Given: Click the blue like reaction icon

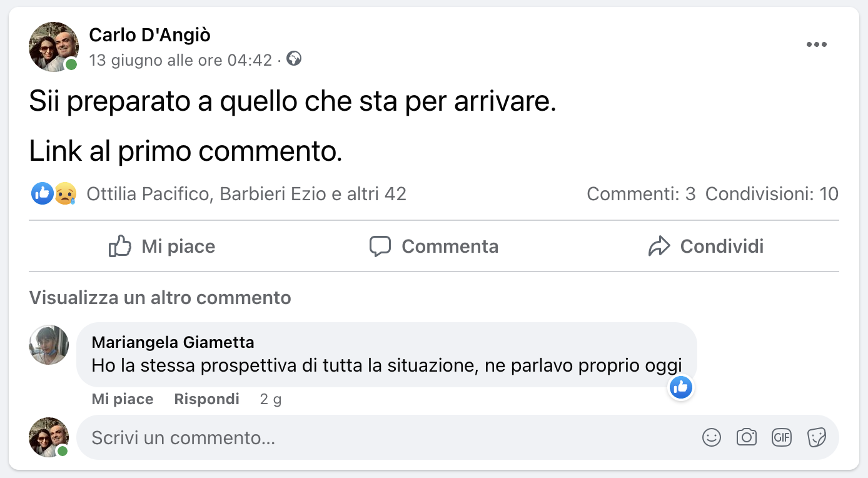Looking at the screenshot, I should (x=41, y=194).
